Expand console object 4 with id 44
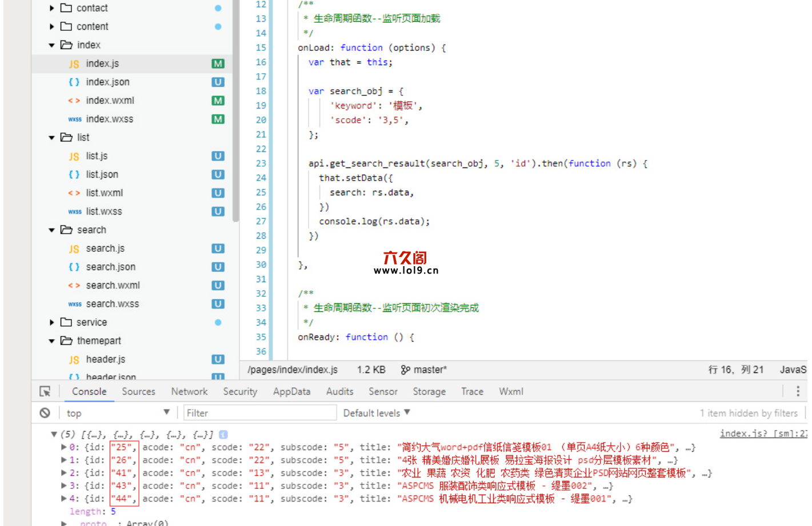 tap(64, 499)
